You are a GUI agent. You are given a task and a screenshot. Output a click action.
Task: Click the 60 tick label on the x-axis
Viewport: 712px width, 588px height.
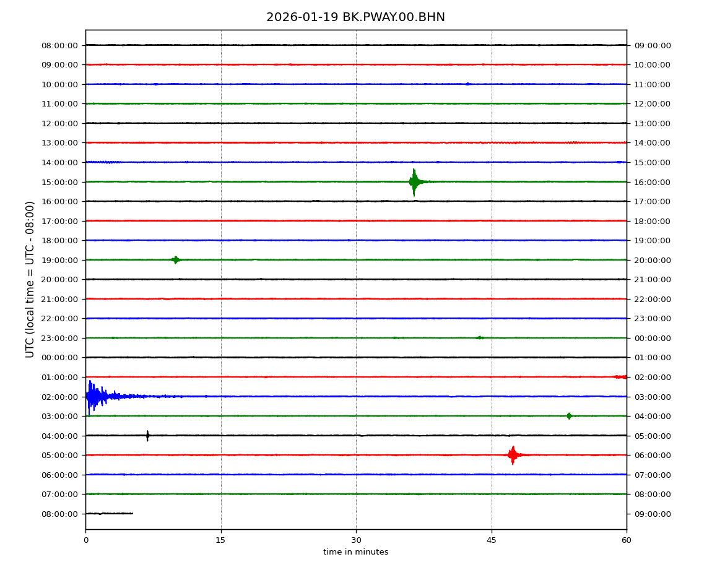(x=627, y=540)
